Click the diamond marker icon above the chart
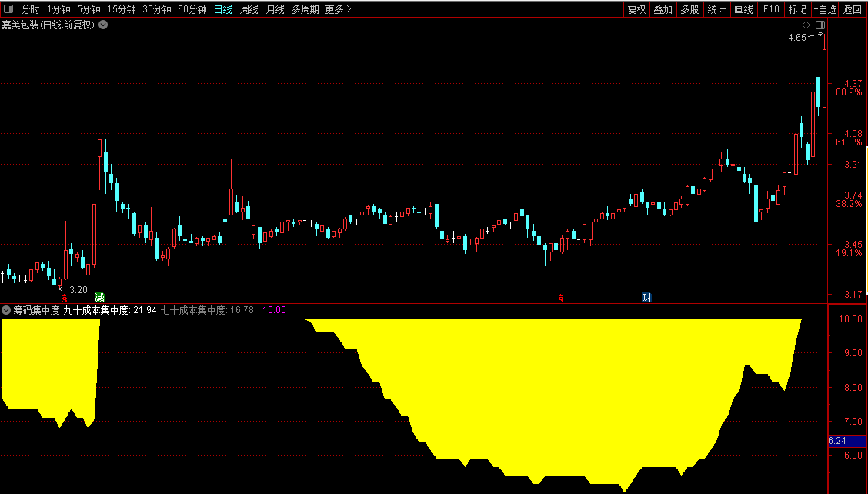868x494 pixels. point(806,25)
